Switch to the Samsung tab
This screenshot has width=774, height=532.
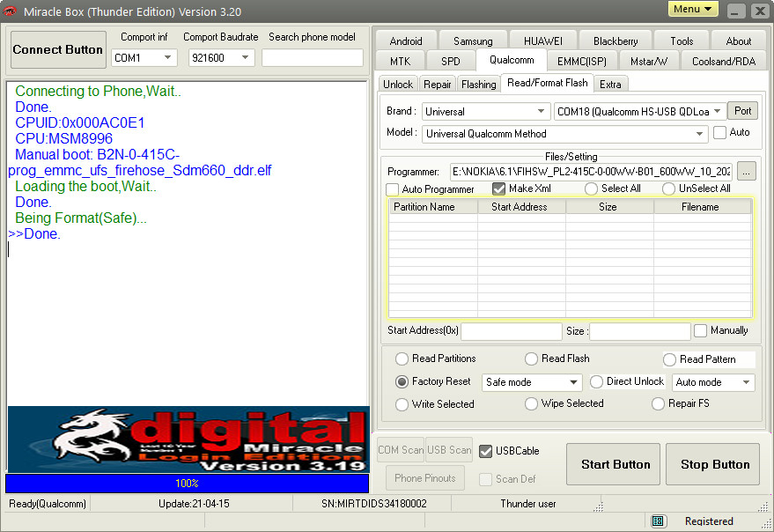tap(473, 41)
